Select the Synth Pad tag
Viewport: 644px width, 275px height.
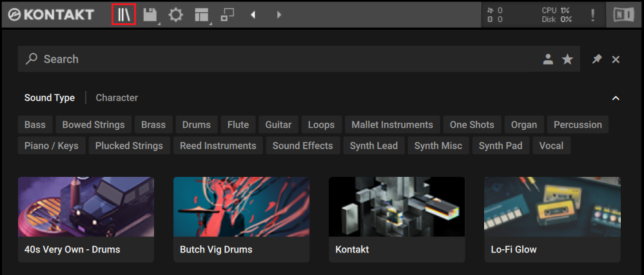tap(501, 145)
